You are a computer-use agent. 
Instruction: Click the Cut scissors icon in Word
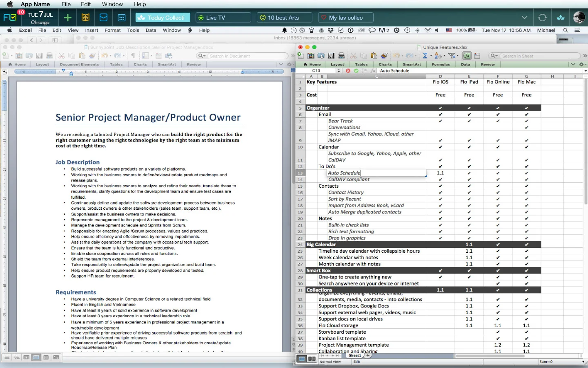[61, 56]
